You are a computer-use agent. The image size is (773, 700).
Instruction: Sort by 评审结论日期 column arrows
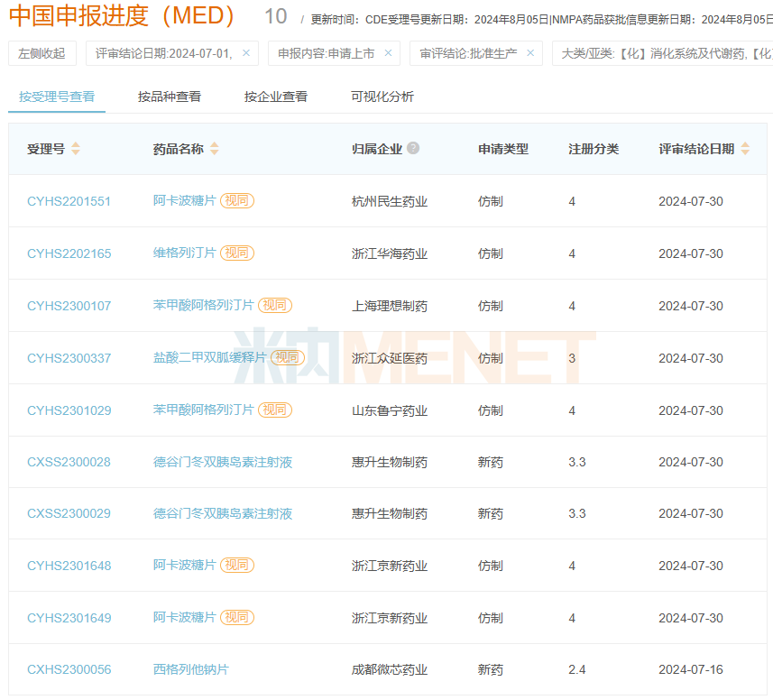click(x=745, y=148)
